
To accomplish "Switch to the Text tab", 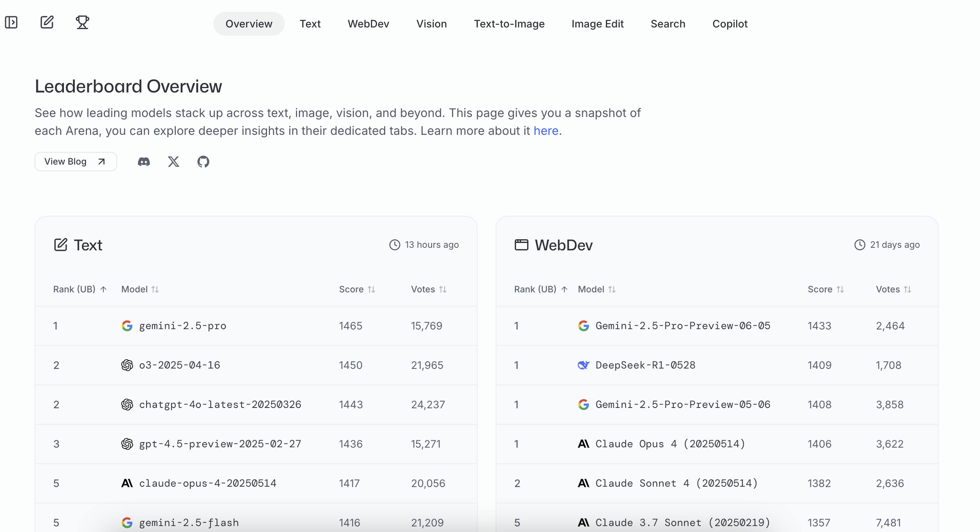I will [310, 24].
